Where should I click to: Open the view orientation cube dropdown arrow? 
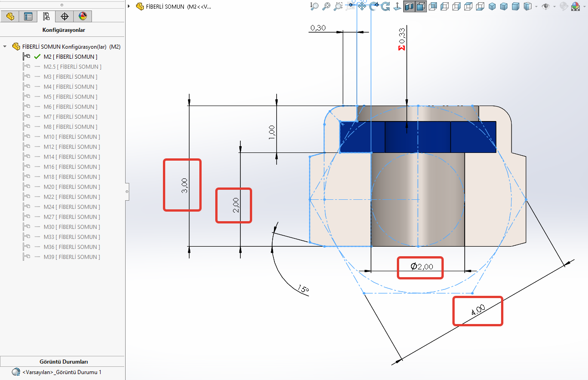pyautogui.click(x=537, y=6)
